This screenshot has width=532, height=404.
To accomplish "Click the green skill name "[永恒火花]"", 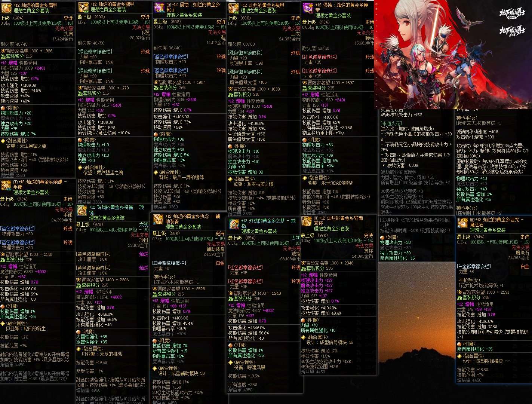I will 391,123.
